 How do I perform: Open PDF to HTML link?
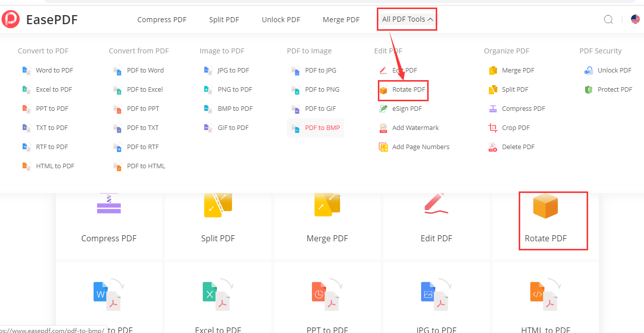(146, 166)
